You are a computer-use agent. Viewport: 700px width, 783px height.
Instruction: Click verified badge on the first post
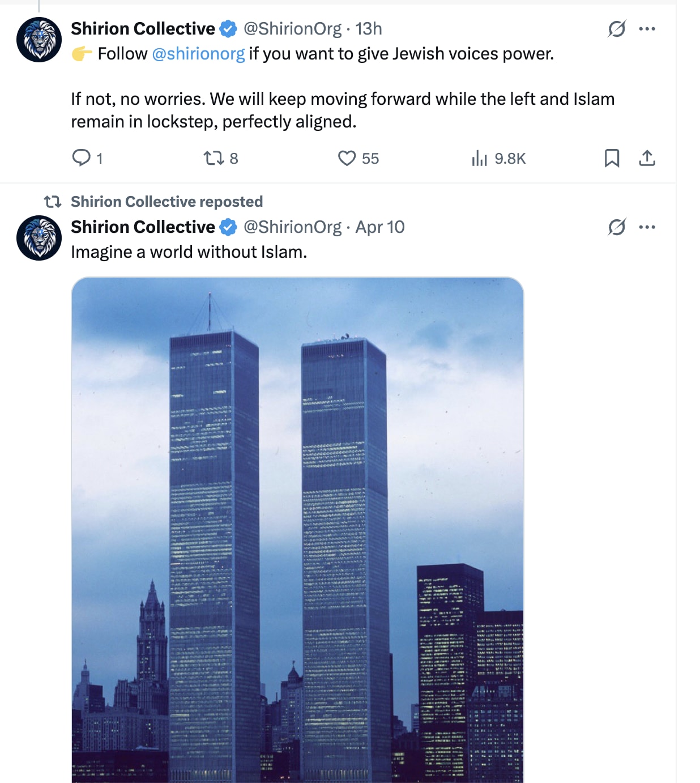point(228,28)
